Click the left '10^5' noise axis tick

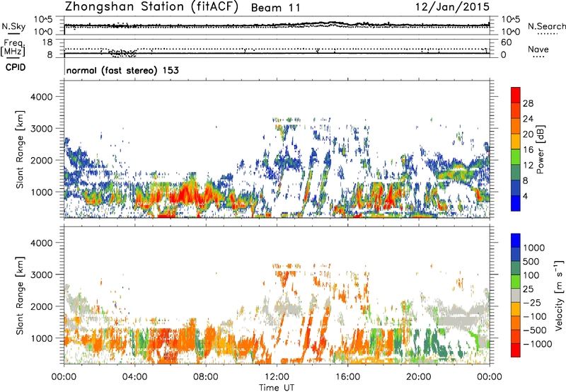tap(43, 20)
